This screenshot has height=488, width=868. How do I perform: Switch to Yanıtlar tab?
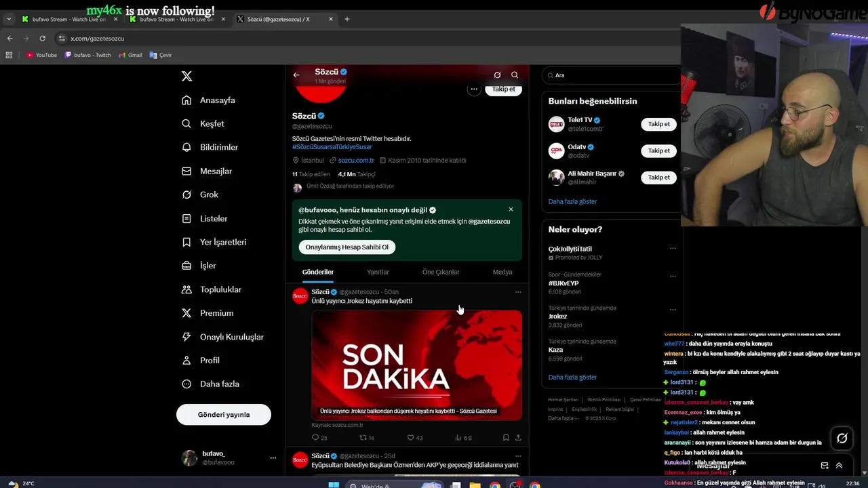(x=378, y=272)
